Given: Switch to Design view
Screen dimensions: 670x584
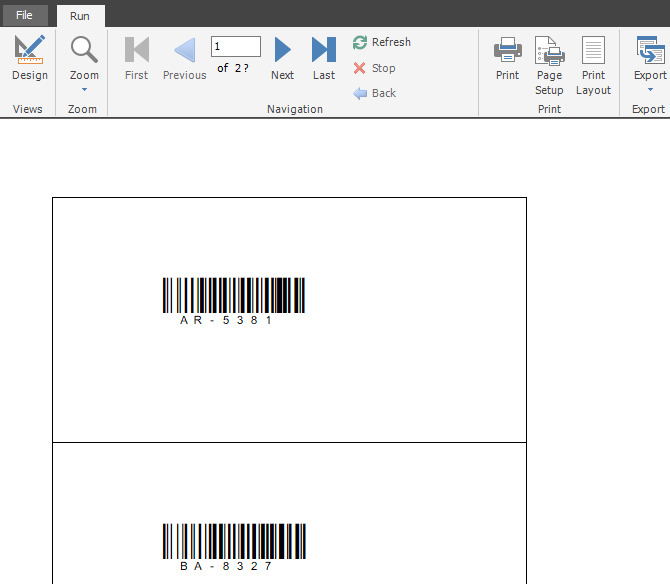Looking at the screenshot, I should click(x=30, y=58).
